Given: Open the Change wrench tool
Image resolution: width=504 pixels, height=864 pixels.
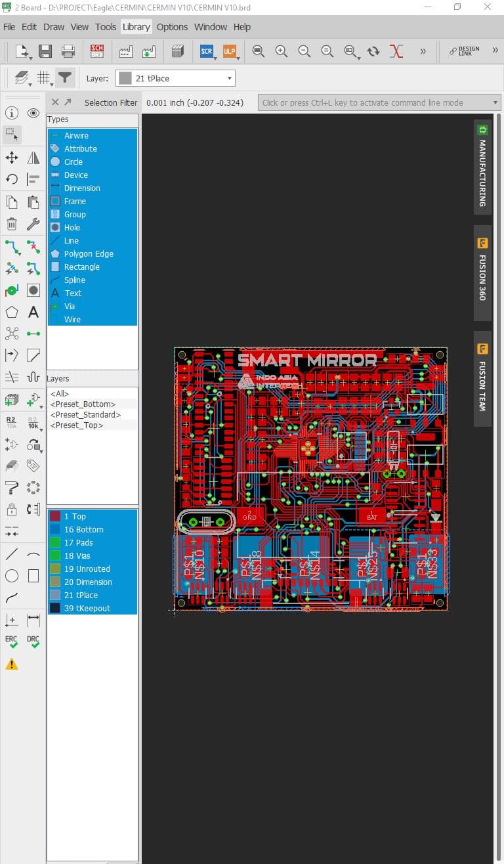Looking at the screenshot, I should (33, 224).
